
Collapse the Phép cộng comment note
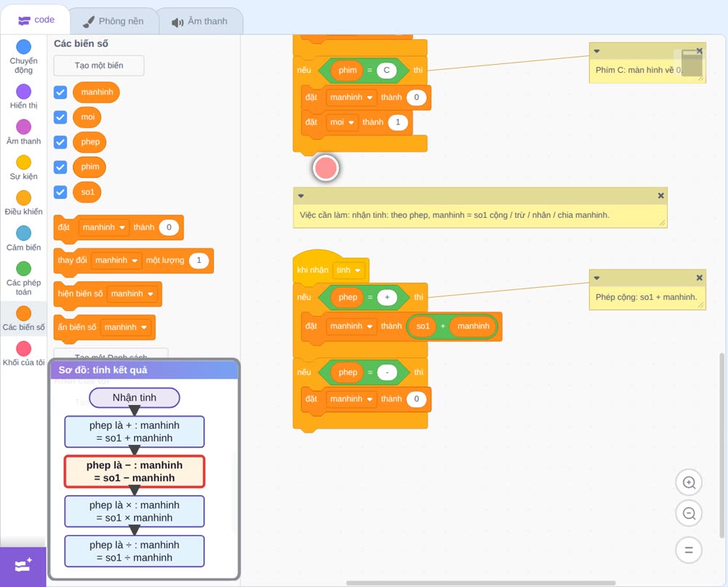point(597,277)
